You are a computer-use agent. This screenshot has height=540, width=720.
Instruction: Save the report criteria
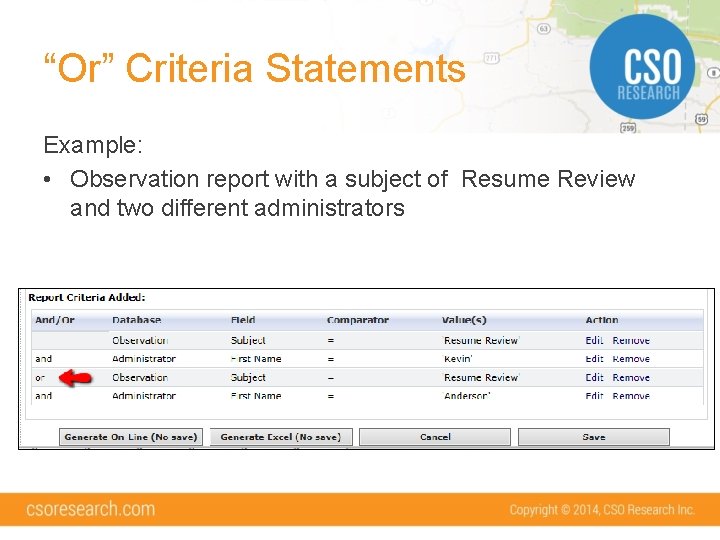(x=594, y=437)
